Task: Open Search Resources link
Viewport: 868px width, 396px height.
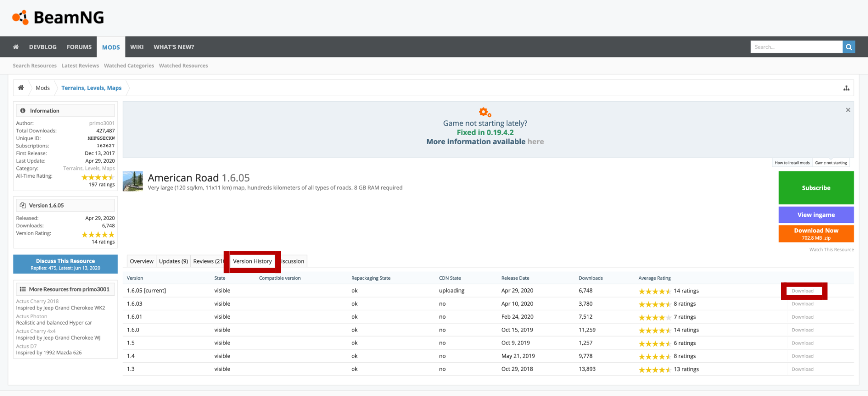Action: point(35,66)
